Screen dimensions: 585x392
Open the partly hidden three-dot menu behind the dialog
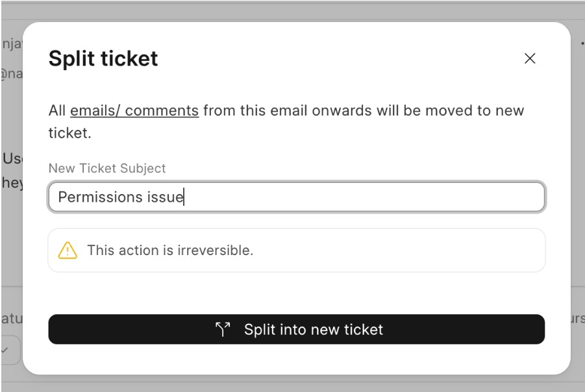582,43
